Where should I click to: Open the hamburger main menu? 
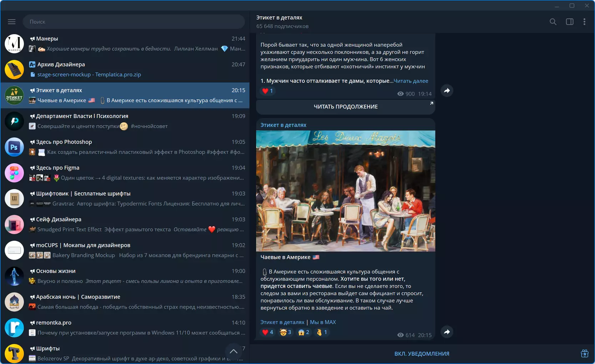coord(12,22)
